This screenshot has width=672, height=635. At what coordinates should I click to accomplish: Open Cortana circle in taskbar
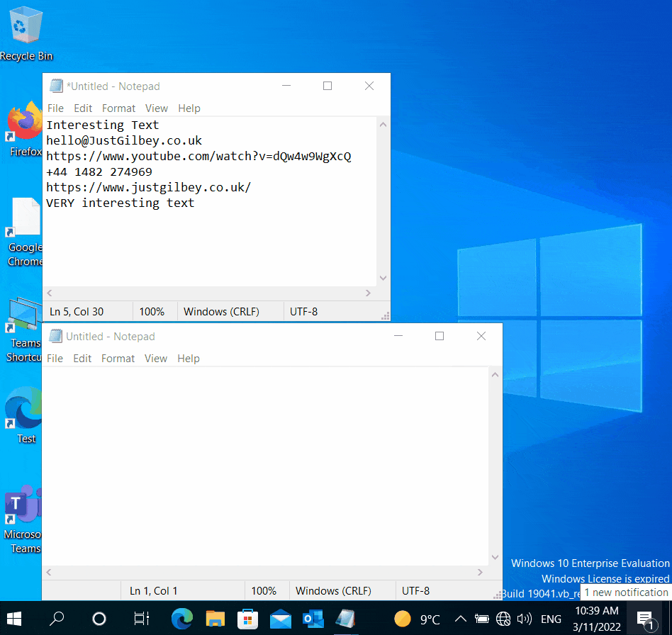[x=99, y=618]
